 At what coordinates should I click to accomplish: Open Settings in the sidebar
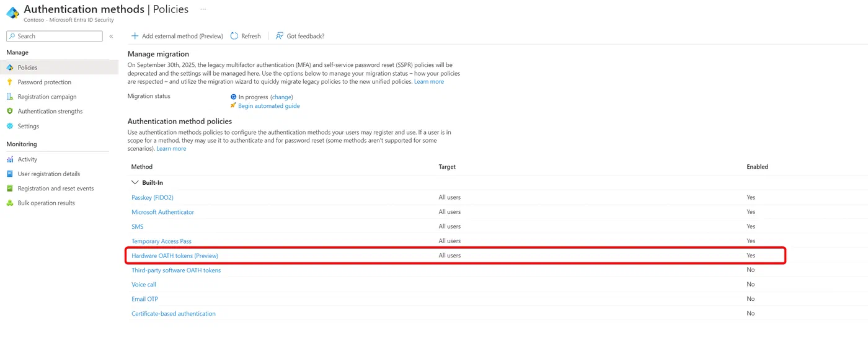29,126
